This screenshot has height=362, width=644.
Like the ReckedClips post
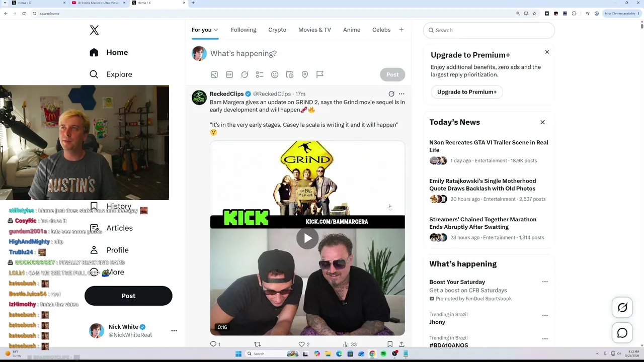(302, 344)
